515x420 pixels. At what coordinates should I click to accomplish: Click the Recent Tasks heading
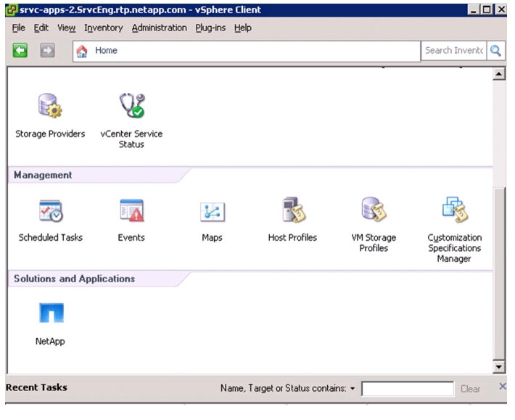(36, 387)
